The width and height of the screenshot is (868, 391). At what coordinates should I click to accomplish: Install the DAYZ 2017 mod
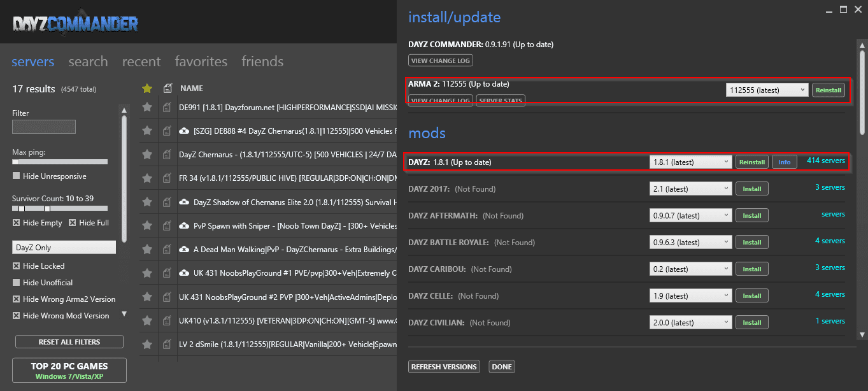click(752, 189)
